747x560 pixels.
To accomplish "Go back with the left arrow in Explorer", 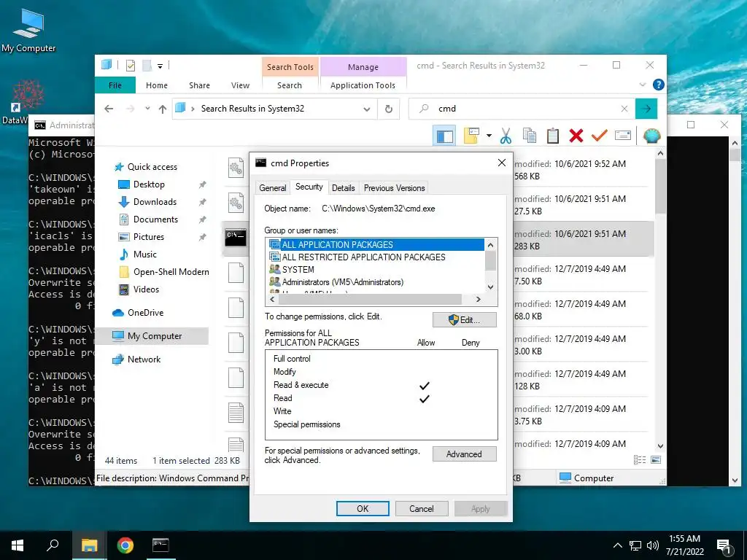I will 109,109.
